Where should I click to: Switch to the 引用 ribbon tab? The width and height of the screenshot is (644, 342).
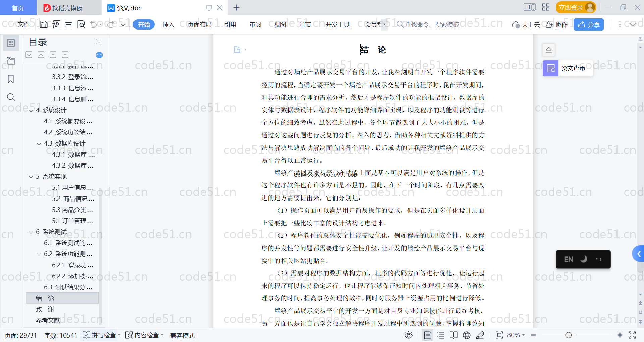(230, 24)
